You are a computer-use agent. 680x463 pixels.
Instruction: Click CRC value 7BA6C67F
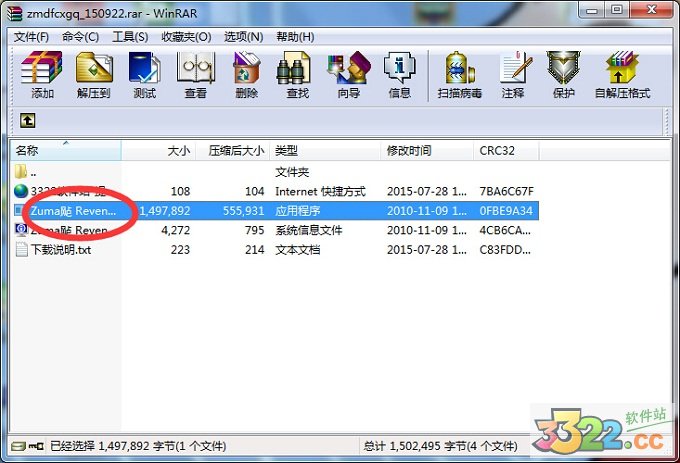tap(506, 191)
